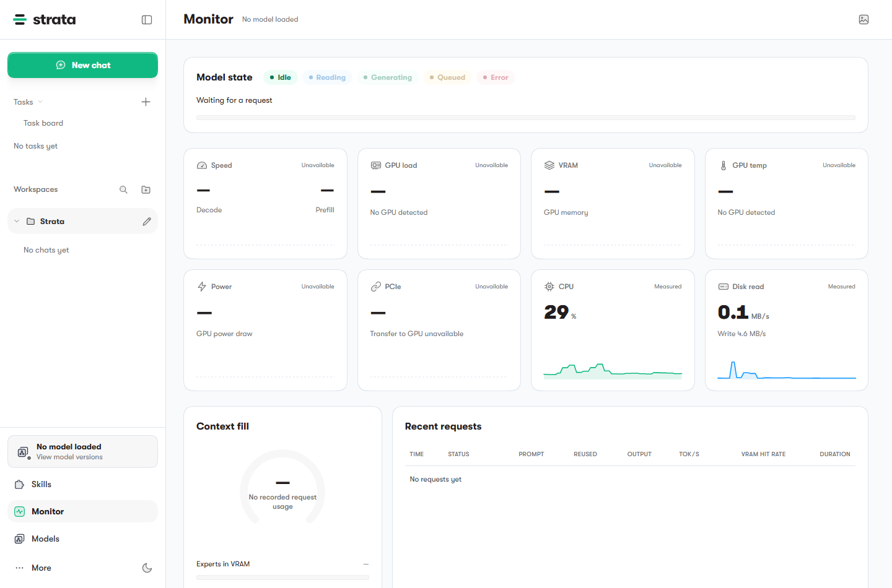Click the Speed gauge icon
The image size is (892, 588).
point(202,165)
